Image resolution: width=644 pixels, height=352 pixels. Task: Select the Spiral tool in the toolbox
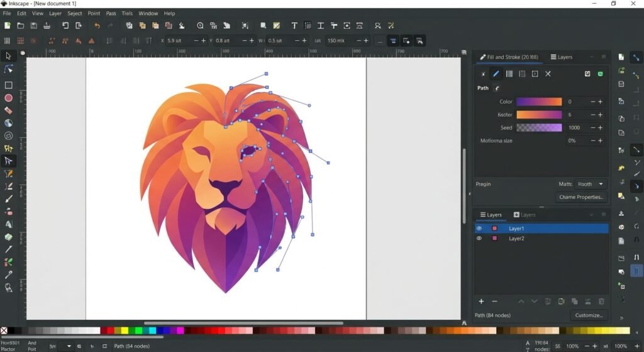point(8,136)
